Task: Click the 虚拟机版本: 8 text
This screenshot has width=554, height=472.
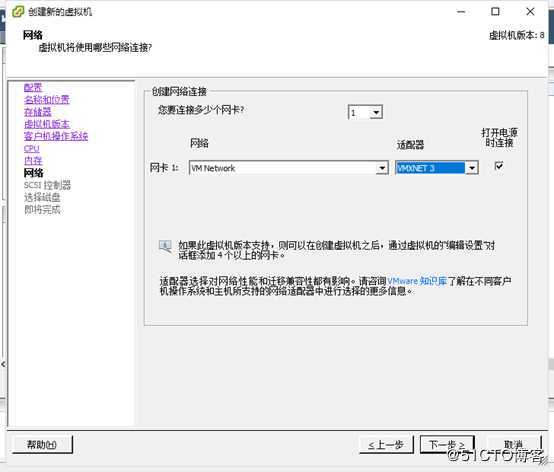Action: point(517,35)
